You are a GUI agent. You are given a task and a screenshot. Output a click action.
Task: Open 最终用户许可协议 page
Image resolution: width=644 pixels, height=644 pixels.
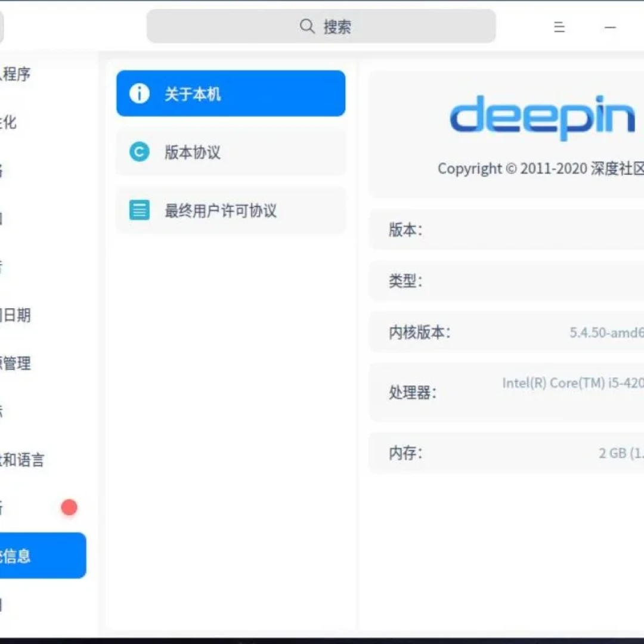231,210
